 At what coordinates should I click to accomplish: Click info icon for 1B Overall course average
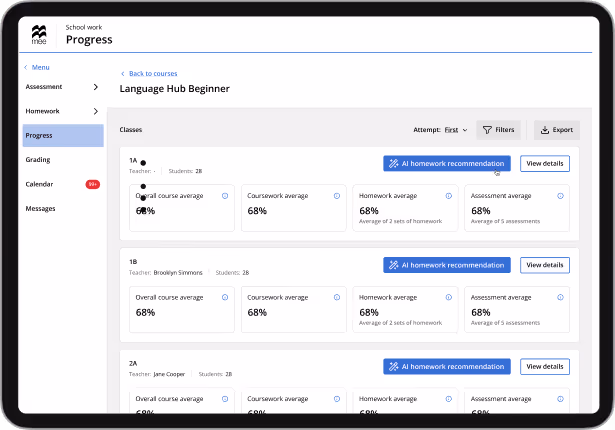pyautogui.click(x=225, y=297)
